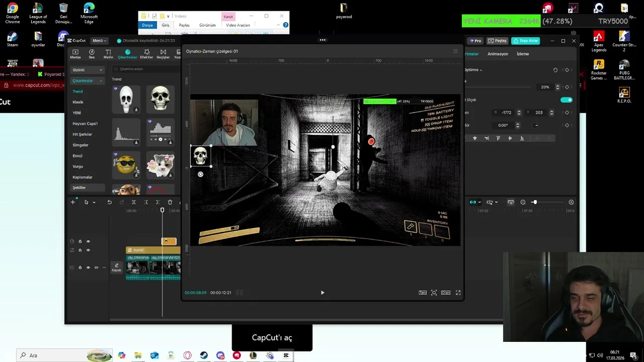Click the scale percentage stepper arrows
The width and height of the screenshot is (644, 362).
pos(557,87)
